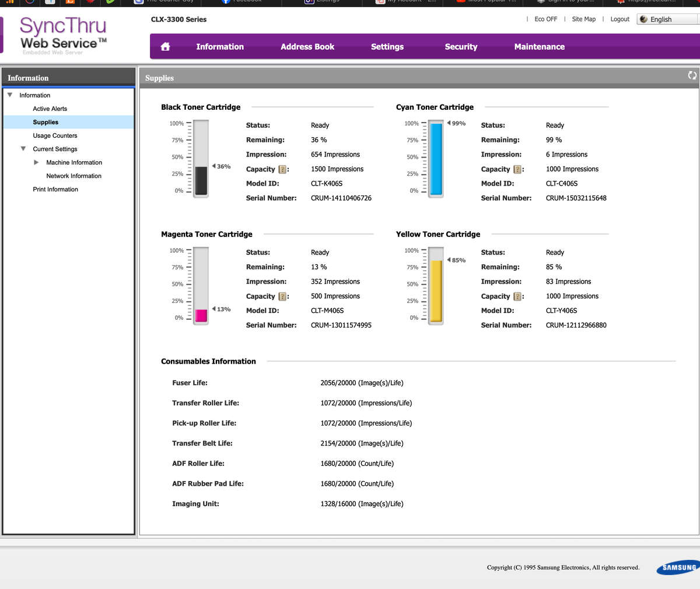Click the cyan toner level gauge
Image resolution: width=700 pixels, height=589 pixels.
[x=436, y=158]
